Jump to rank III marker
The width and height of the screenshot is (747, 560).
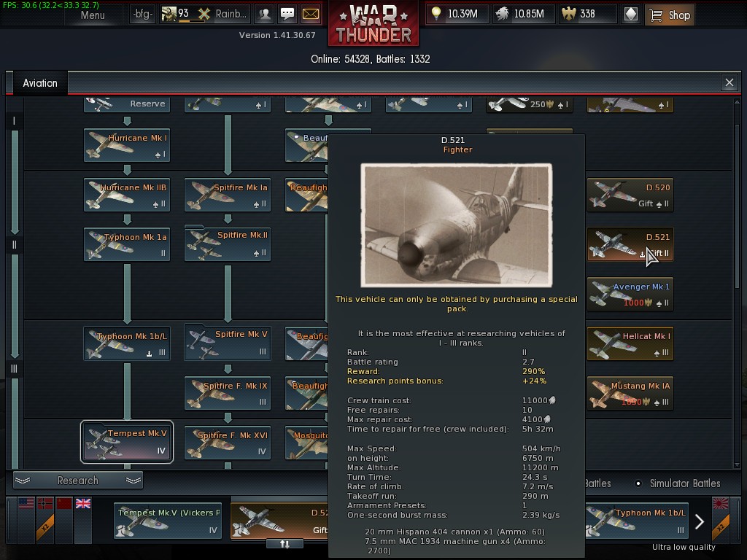[15, 368]
